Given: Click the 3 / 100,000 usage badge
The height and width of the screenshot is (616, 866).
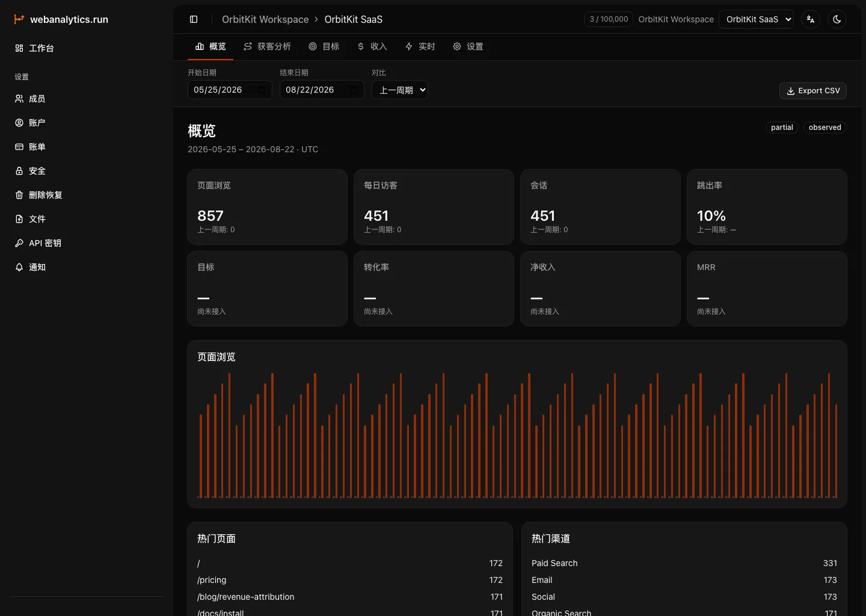Looking at the screenshot, I should pos(609,19).
